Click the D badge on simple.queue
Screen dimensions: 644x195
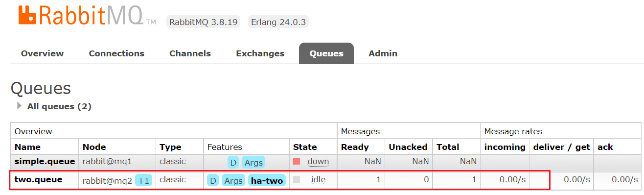click(x=233, y=162)
